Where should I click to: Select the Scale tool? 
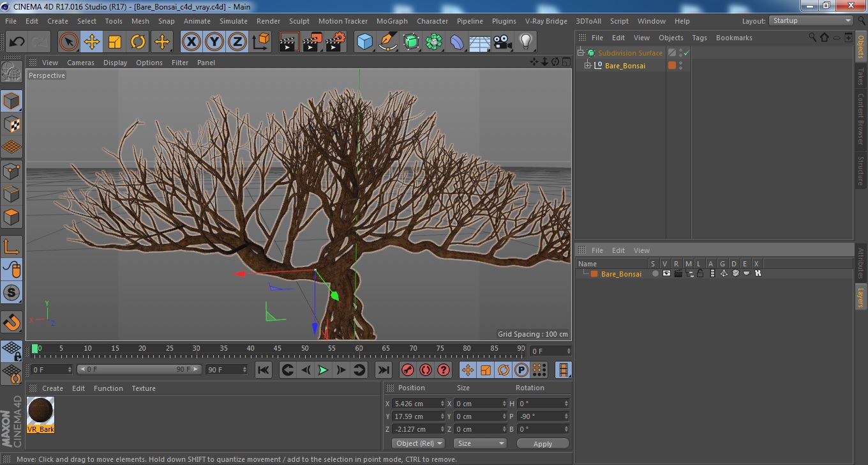115,42
